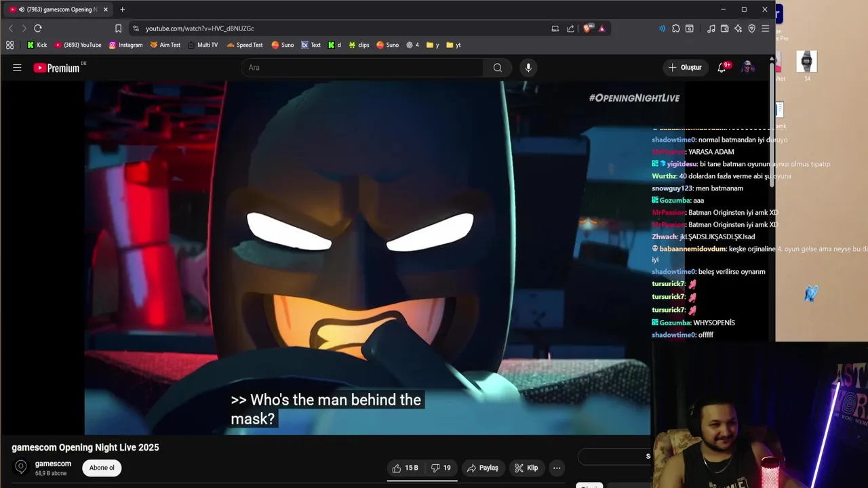Open the Multi TV bookmark
Viewport: 868px width, 488px height.
tap(203, 45)
